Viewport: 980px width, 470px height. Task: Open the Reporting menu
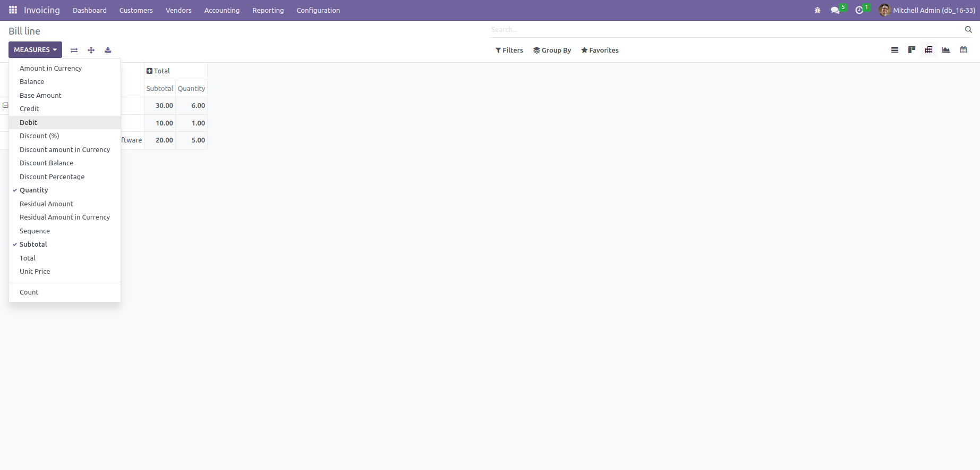(268, 10)
